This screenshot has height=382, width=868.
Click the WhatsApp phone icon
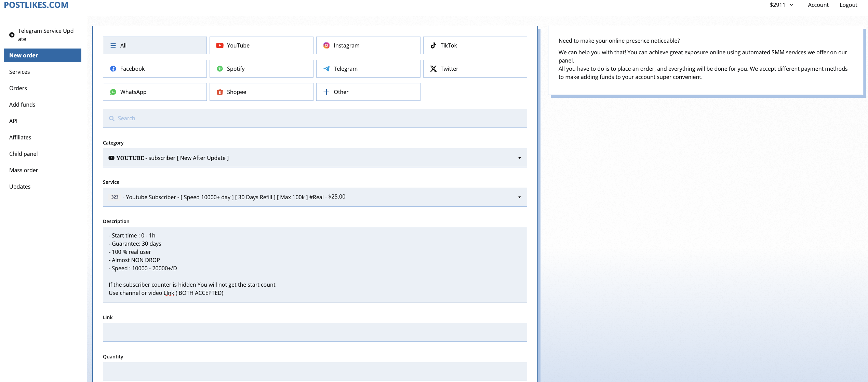[113, 92]
